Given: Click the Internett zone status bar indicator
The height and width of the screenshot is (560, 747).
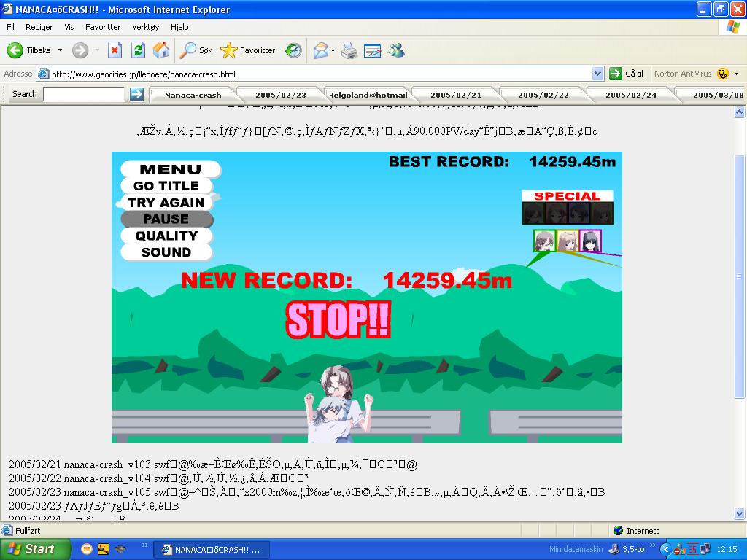Looking at the screenshot, I should click(636, 531).
